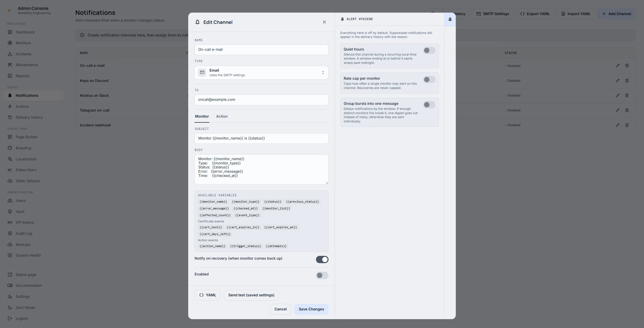Open Backups page

point(33,245)
